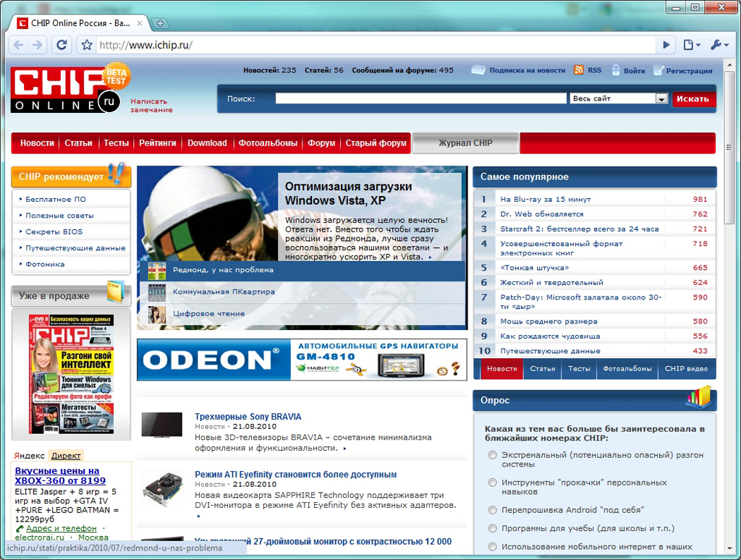Open the Полезные советы link

pyautogui.click(x=59, y=216)
